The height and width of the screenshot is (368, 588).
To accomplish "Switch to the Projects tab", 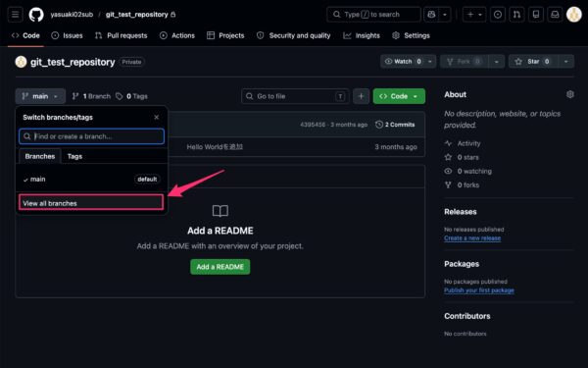I will click(225, 35).
